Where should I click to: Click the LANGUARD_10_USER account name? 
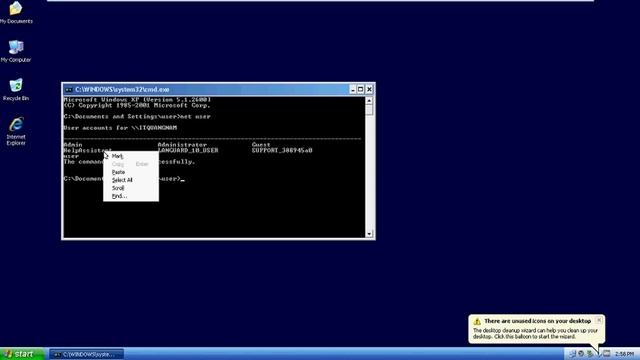click(188, 150)
